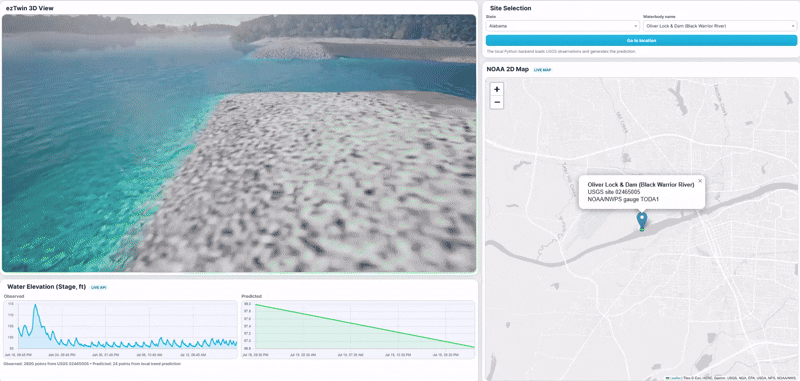Click the ezTwin 3D View heading
The image size is (800, 381).
point(30,8)
